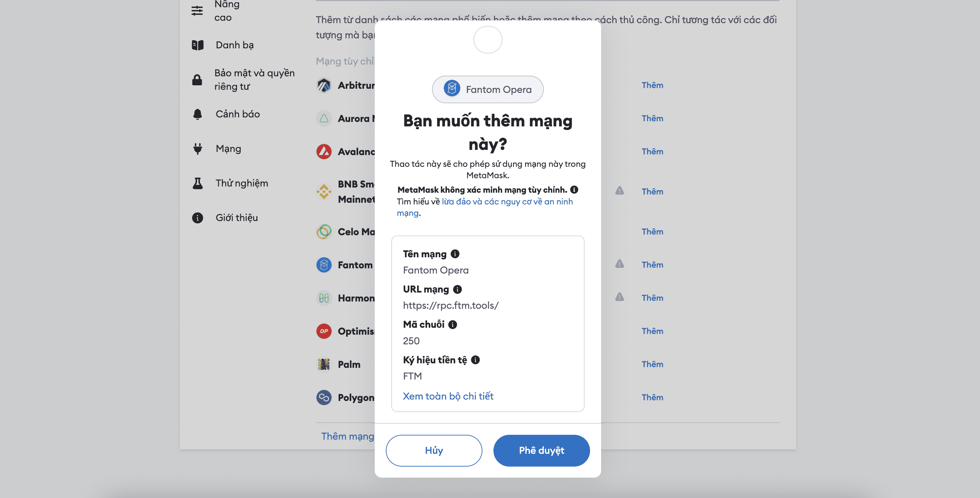Click the info icon beside URL mạng
Image resolution: width=980 pixels, height=498 pixels.
pos(457,289)
